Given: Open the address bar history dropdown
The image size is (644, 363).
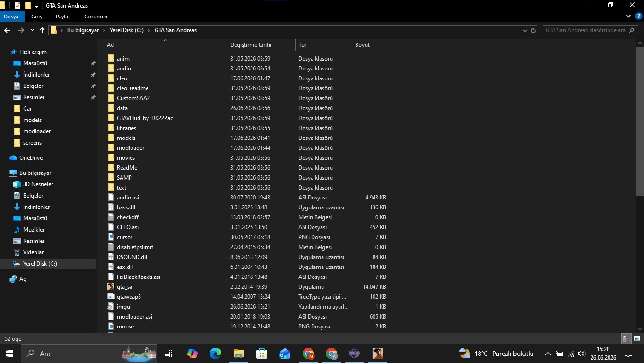Looking at the screenshot, I should click(526, 30).
